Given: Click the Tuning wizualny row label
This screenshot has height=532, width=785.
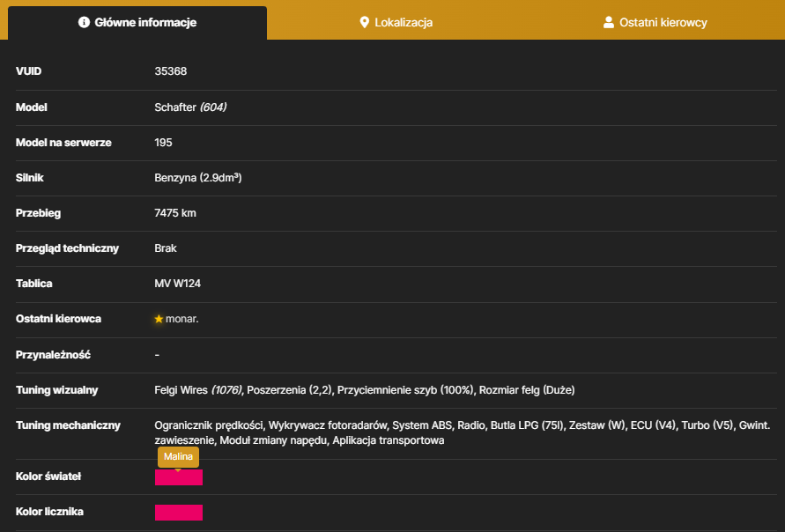Looking at the screenshot, I should 56,390.
